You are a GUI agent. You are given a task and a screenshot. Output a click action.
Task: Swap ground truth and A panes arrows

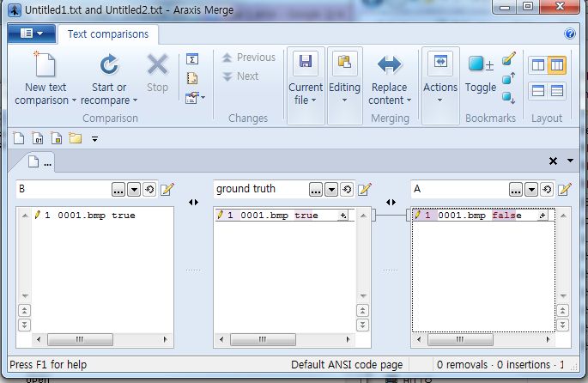[391, 202]
